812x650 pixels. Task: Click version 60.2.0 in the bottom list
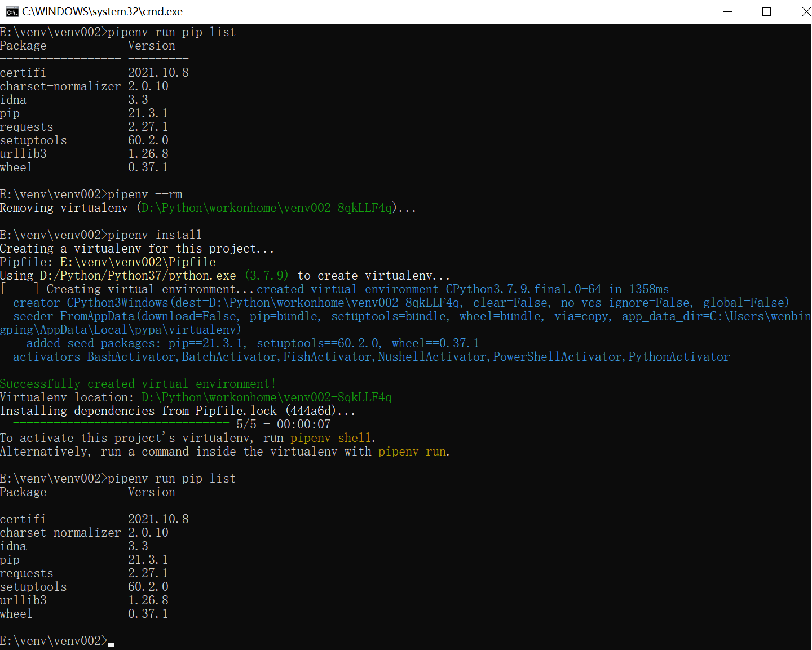click(148, 587)
